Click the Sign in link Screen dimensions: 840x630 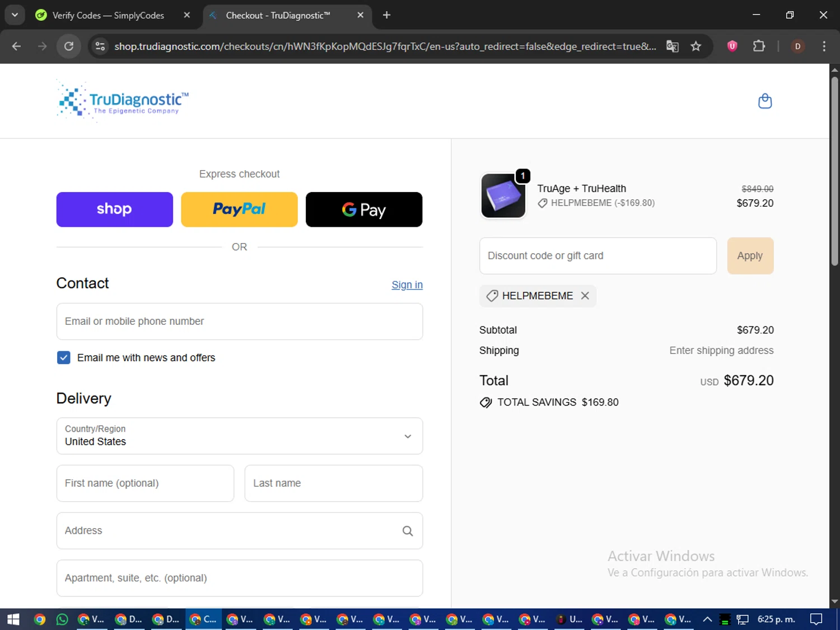[x=407, y=285]
